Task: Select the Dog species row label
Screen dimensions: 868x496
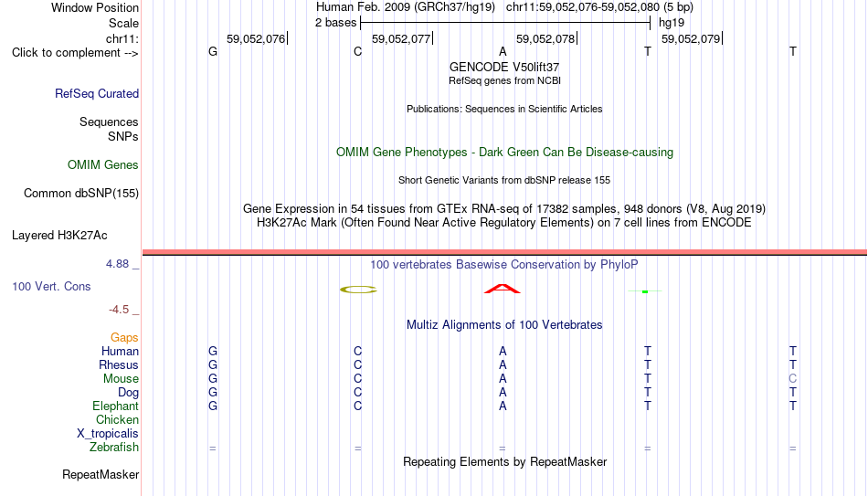Action: [x=129, y=393]
